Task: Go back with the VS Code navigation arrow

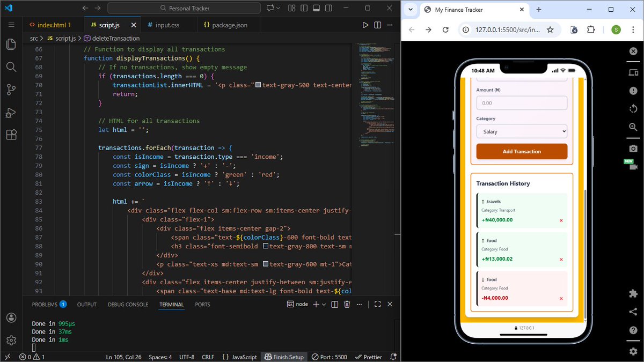Action: [x=85, y=8]
